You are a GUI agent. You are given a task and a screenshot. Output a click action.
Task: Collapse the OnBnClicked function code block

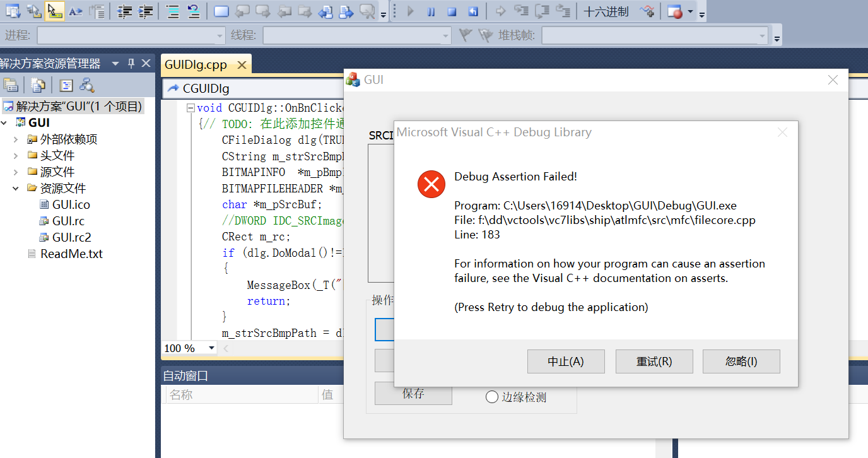click(x=191, y=108)
